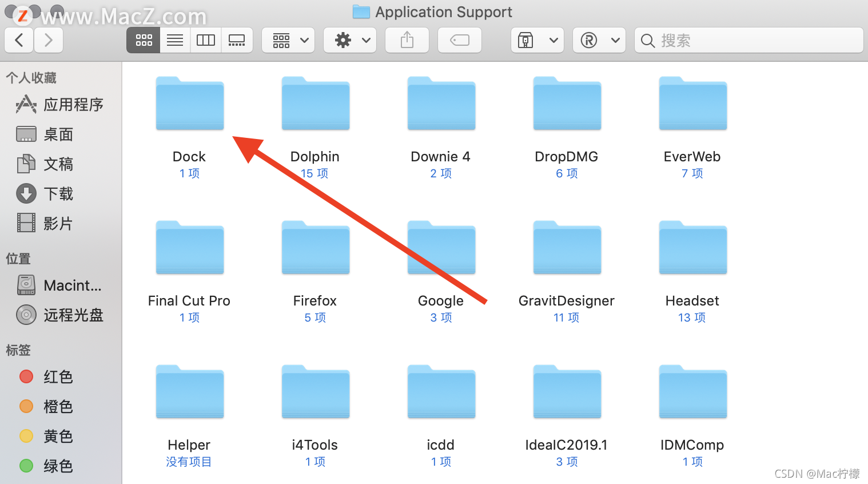This screenshot has height=484, width=868.
Task: Filter by the green tag
Action: (46, 466)
